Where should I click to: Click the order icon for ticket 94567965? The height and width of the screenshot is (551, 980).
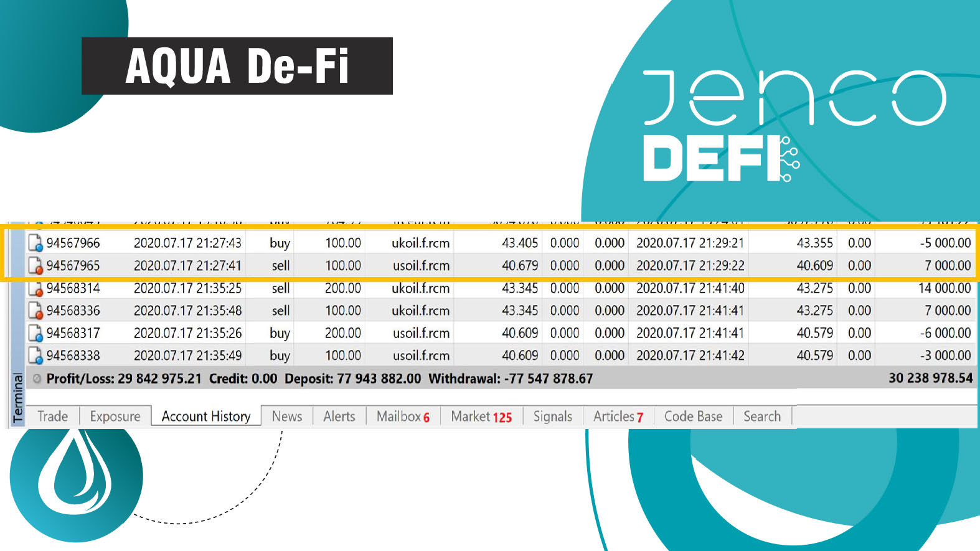pyautogui.click(x=36, y=266)
